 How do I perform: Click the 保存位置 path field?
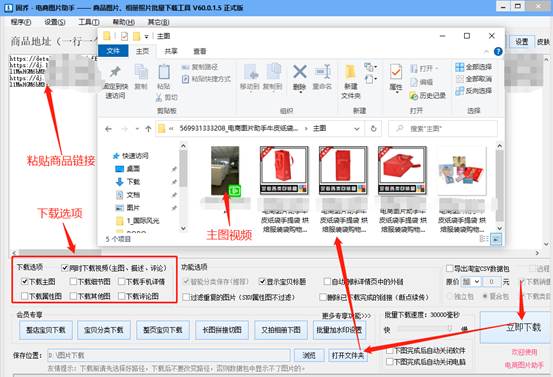[169, 355]
